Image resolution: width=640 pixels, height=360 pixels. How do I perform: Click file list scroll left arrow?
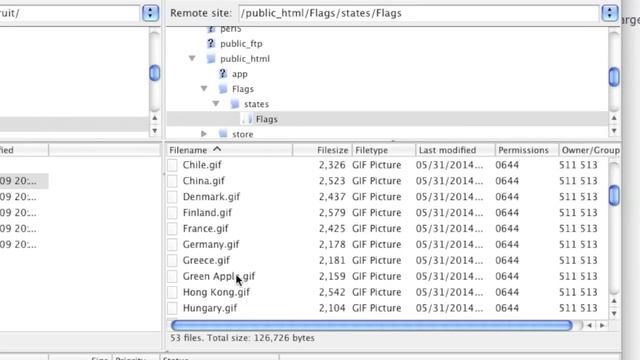pyautogui.click(x=589, y=325)
